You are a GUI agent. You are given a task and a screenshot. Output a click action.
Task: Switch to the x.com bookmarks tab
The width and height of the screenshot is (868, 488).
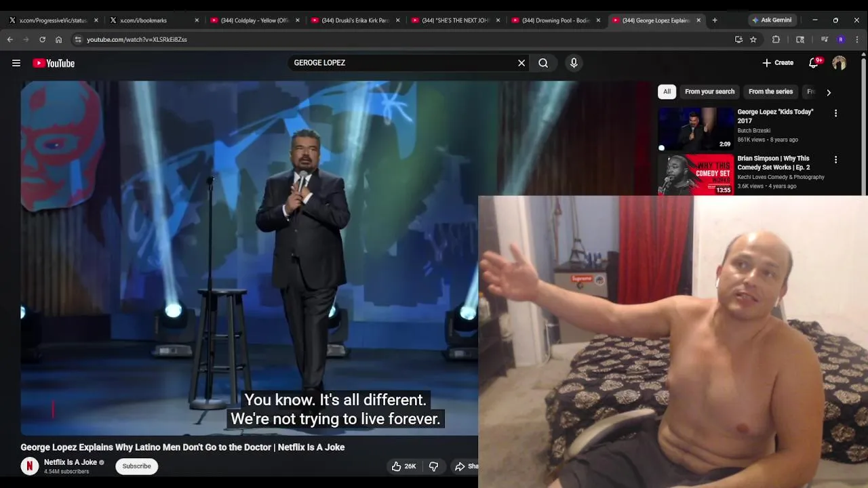[x=154, y=20]
